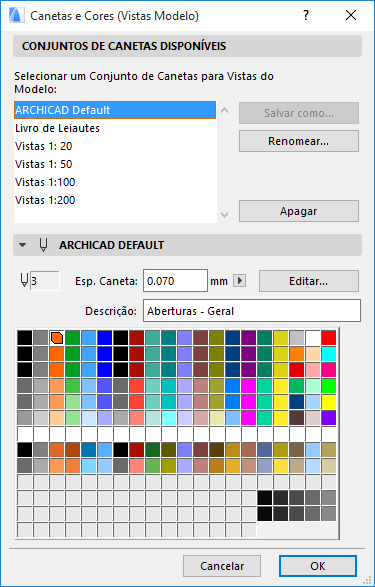Select the white swatch in the top row
Viewport: 375px width, 587px height.
[312, 338]
